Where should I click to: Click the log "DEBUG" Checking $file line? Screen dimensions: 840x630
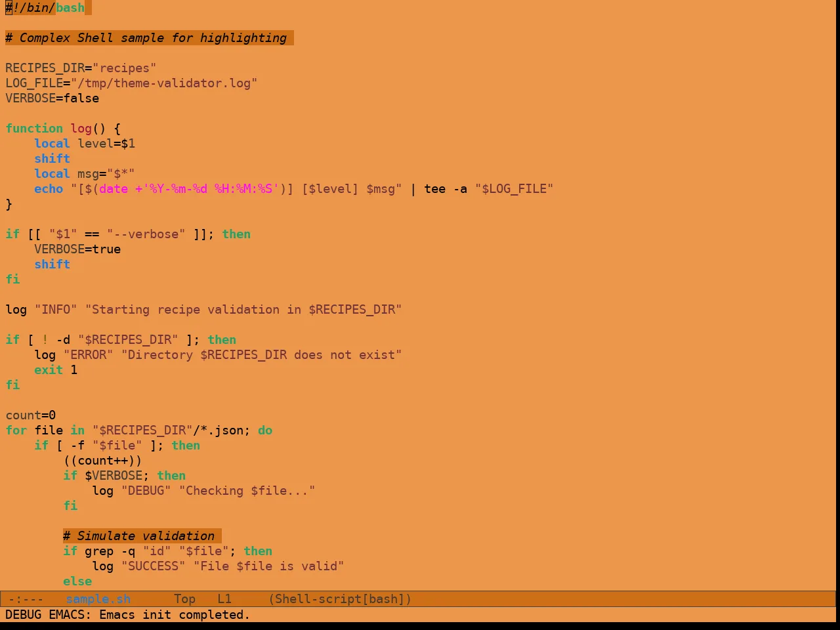coord(203,491)
